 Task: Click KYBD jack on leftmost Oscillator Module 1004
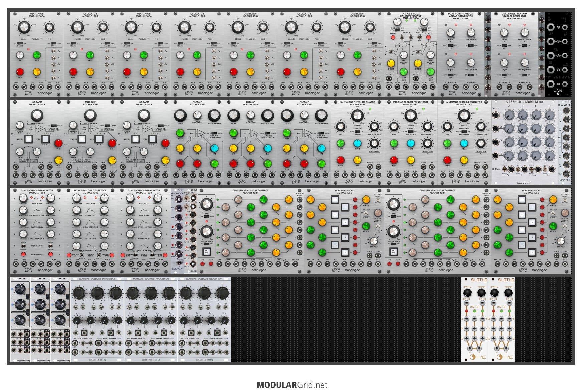pos(16,87)
